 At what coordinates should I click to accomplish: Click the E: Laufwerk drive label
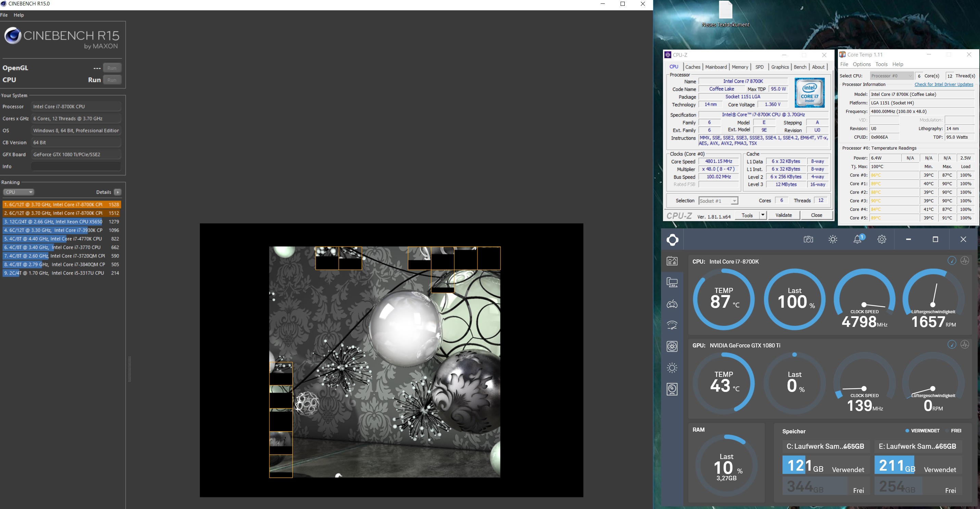(917, 446)
